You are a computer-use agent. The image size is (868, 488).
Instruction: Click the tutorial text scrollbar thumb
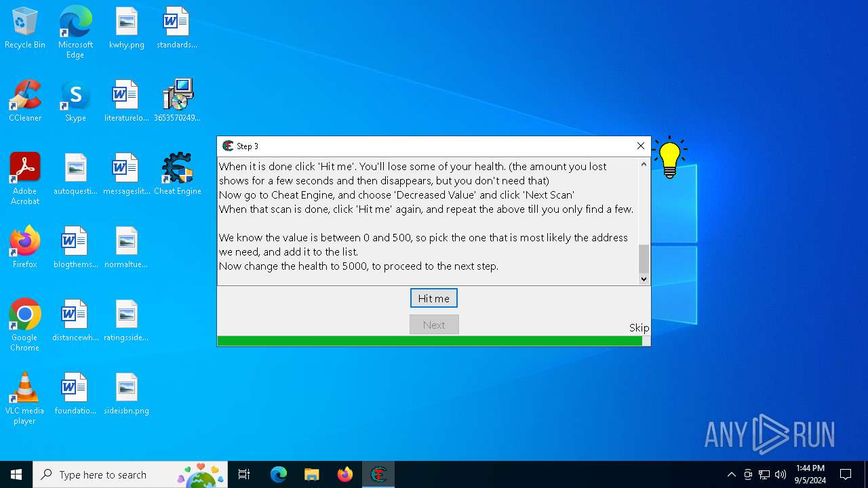click(644, 259)
